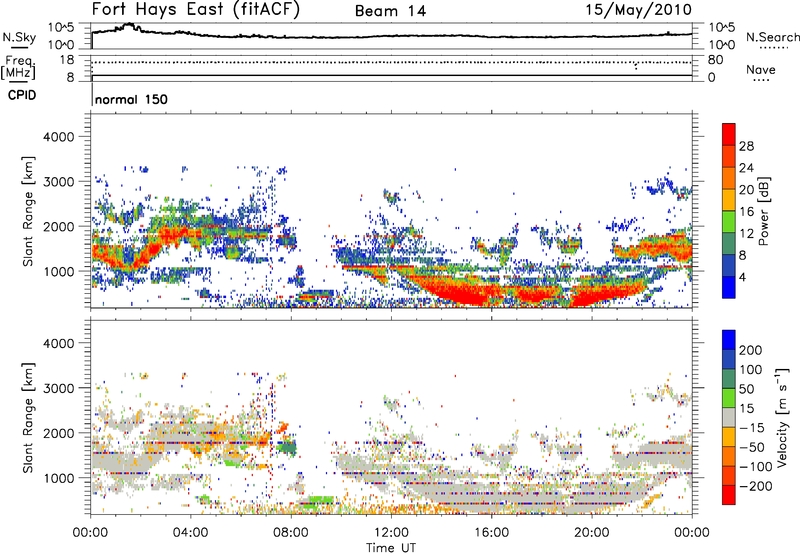The height and width of the screenshot is (554, 800).
Task: Click the '20:00' time axis label
Action: point(591,533)
